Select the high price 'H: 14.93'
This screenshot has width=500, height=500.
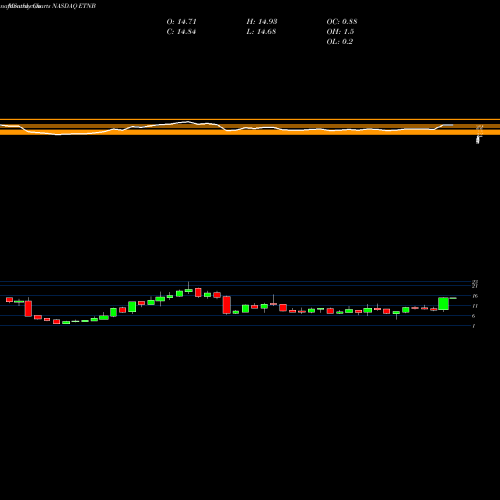[262, 22]
